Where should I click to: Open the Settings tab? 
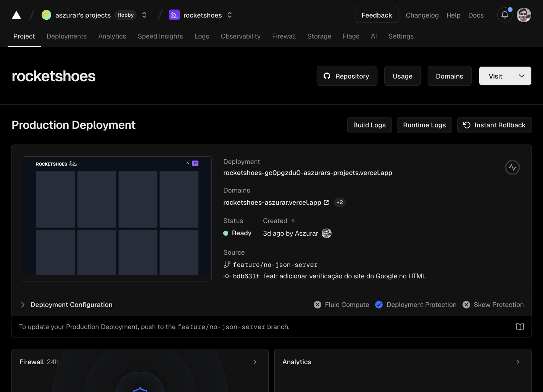[x=401, y=36]
